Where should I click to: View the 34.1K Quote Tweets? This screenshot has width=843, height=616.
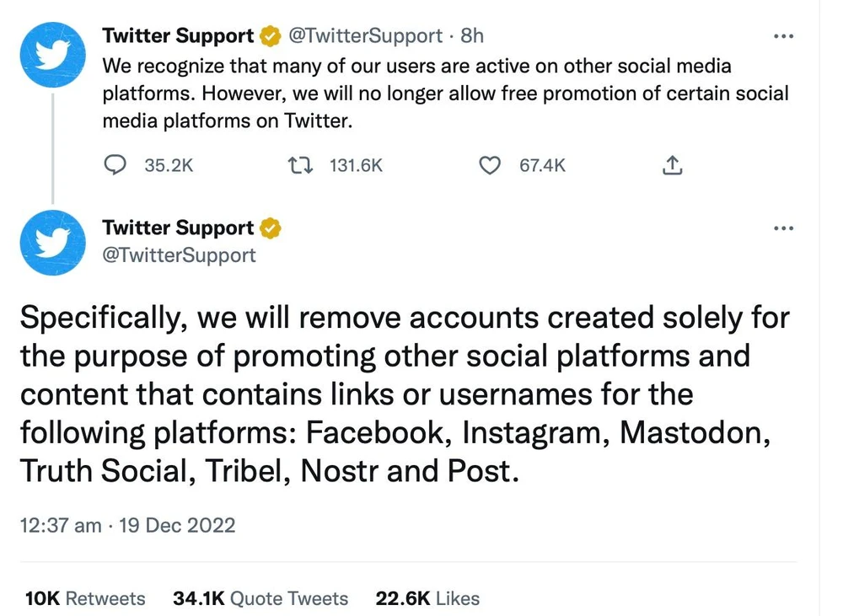[260, 598]
